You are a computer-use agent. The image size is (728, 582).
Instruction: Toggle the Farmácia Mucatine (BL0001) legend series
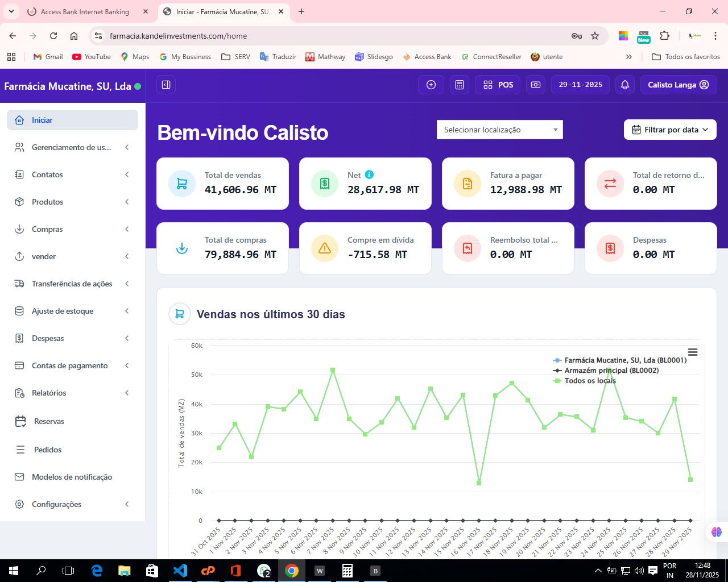point(624,360)
